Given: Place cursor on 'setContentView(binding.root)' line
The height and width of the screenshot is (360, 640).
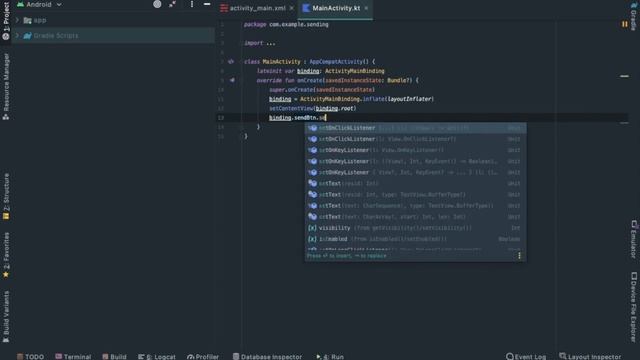Looking at the screenshot, I should (x=313, y=109).
